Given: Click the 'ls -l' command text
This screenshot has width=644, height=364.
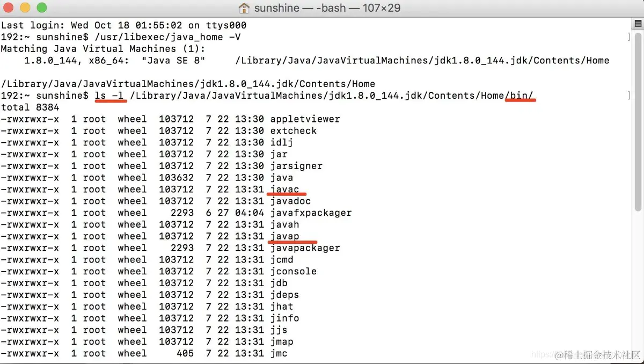Looking at the screenshot, I should click(109, 96).
